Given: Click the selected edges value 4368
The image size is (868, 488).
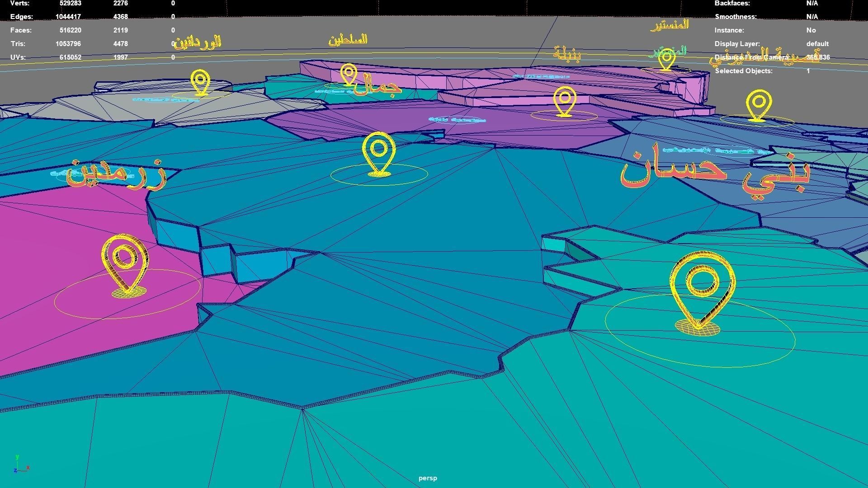Looking at the screenshot, I should [x=121, y=17].
